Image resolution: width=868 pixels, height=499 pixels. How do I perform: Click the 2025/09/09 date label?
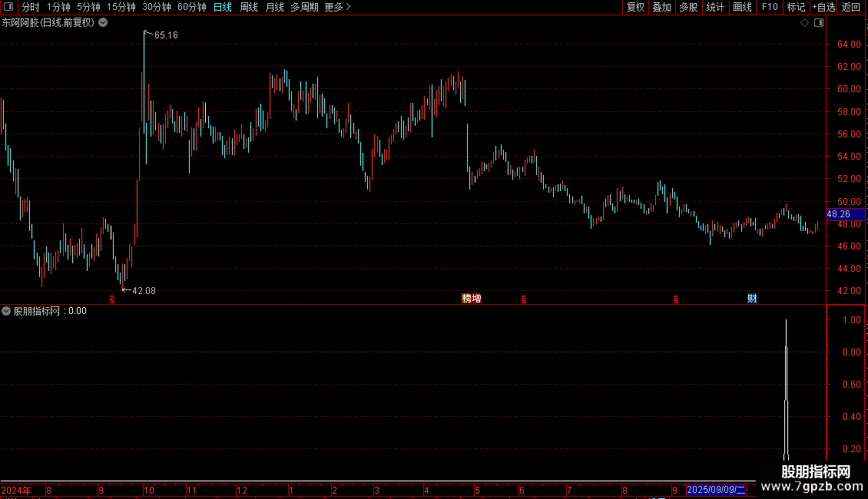pos(717,490)
